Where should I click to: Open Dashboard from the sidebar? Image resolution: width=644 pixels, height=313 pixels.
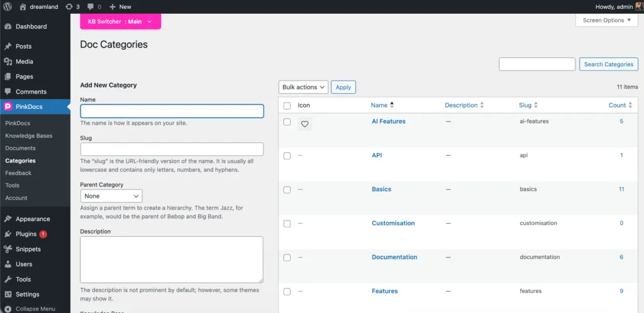[31, 26]
